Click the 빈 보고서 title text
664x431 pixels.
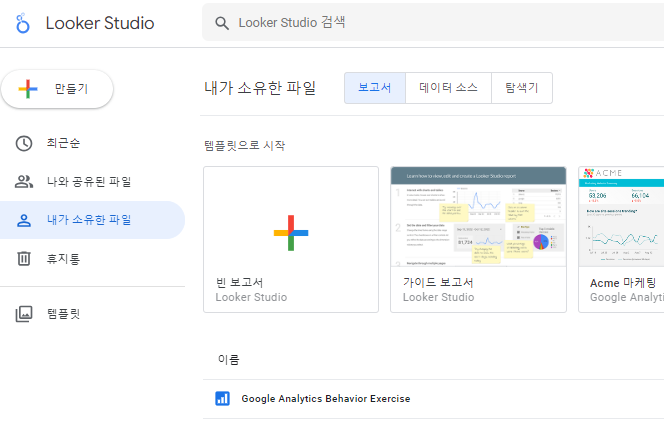(x=239, y=282)
